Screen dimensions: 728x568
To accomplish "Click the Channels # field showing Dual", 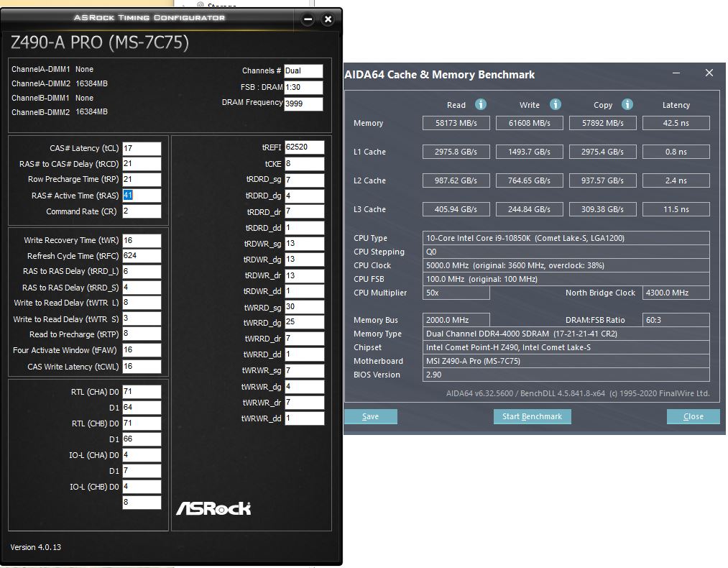I will coord(303,71).
